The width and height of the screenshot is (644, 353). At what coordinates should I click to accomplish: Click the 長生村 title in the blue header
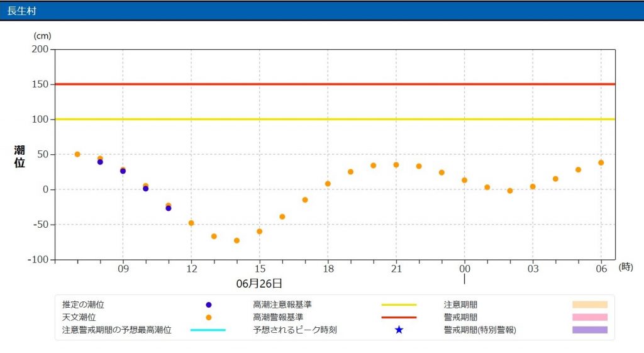coord(22,11)
